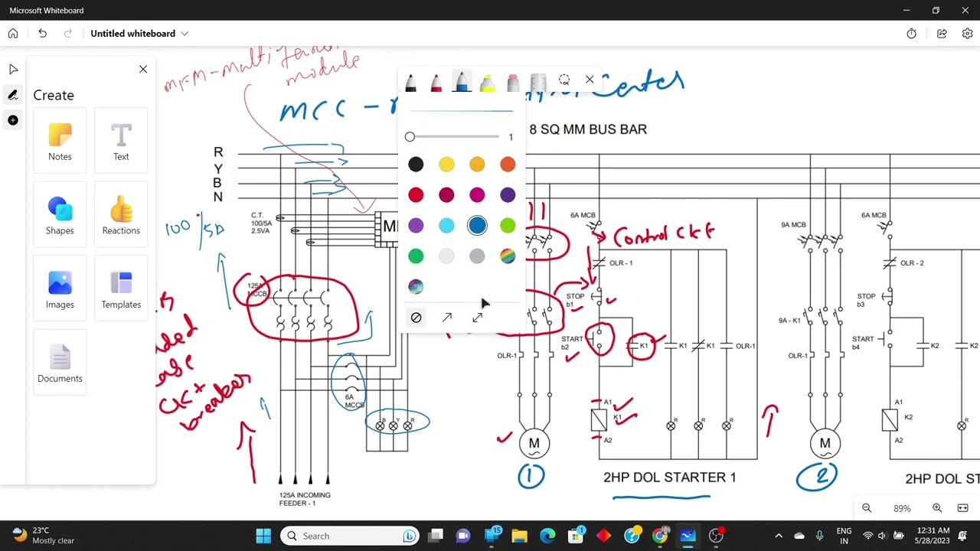Click the 89% zoom level
This screenshot has height=551, width=980.
coord(902,508)
